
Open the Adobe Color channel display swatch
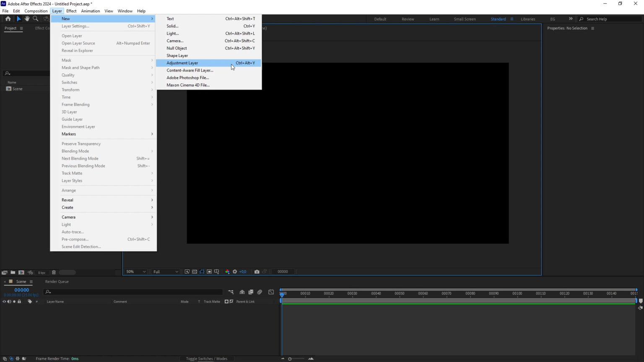pyautogui.click(x=228, y=271)
